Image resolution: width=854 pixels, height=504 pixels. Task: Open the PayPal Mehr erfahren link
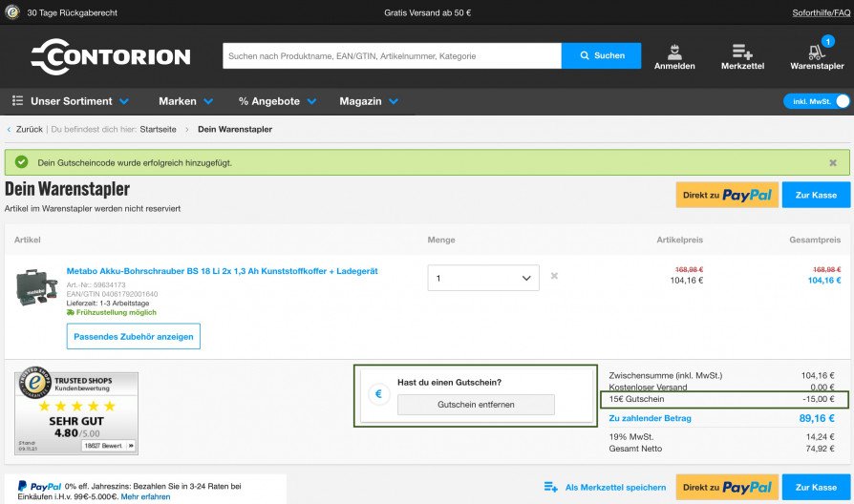click(145, 496)
